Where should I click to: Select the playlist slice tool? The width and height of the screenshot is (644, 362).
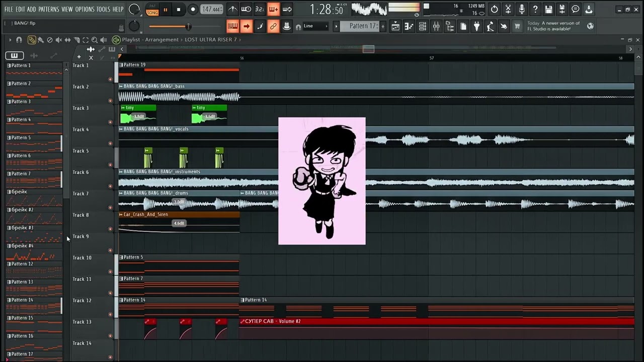pos(76,40)
